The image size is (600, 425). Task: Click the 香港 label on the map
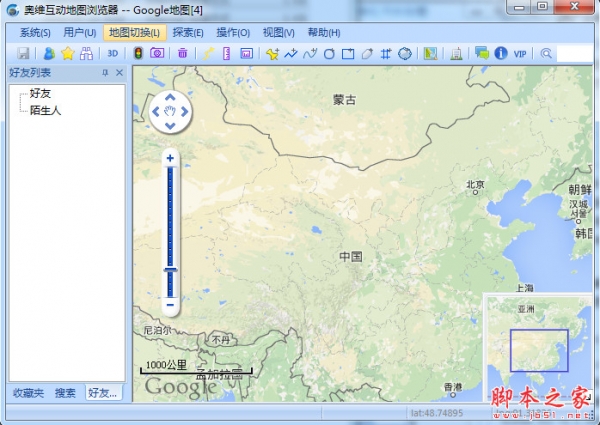[453, 387]
